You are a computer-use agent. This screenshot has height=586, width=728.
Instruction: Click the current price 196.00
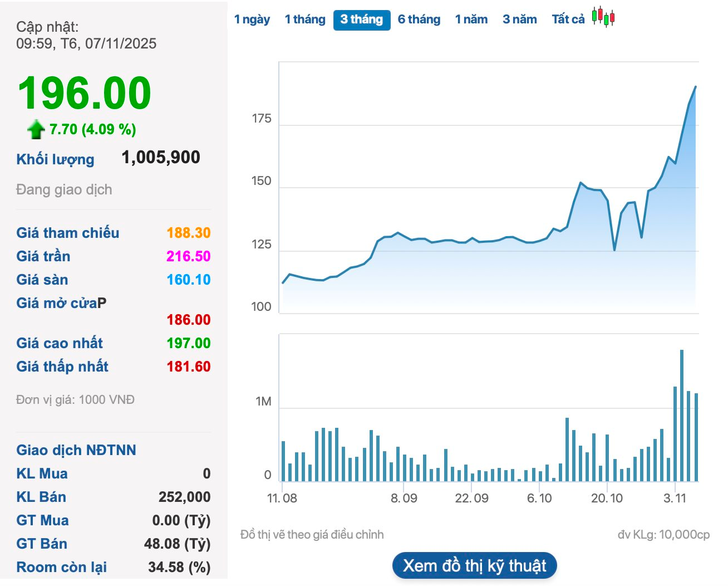[x=85, y=93]
